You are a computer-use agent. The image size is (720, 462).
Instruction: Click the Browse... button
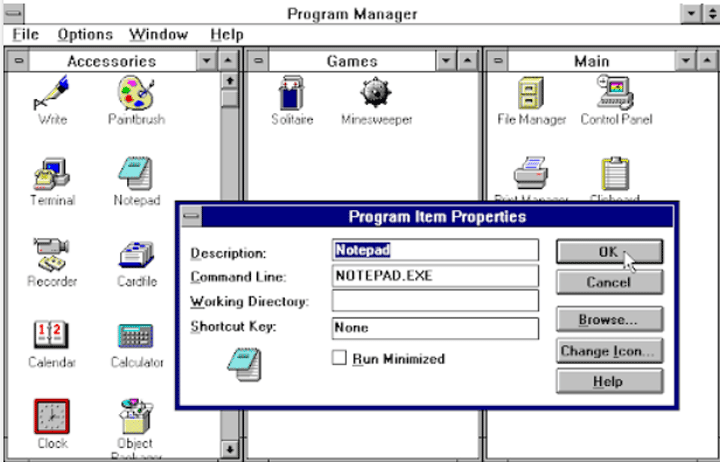(609, 319)
